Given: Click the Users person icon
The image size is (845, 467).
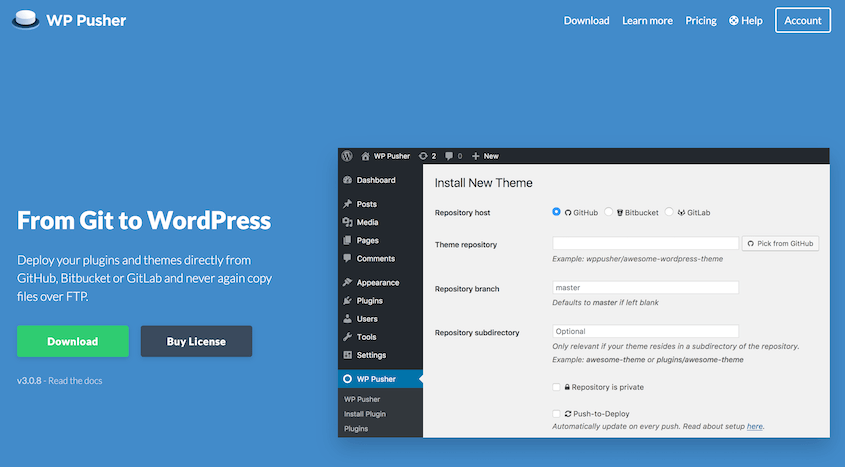Looking at the screenshot, I should tap(348, 318).
